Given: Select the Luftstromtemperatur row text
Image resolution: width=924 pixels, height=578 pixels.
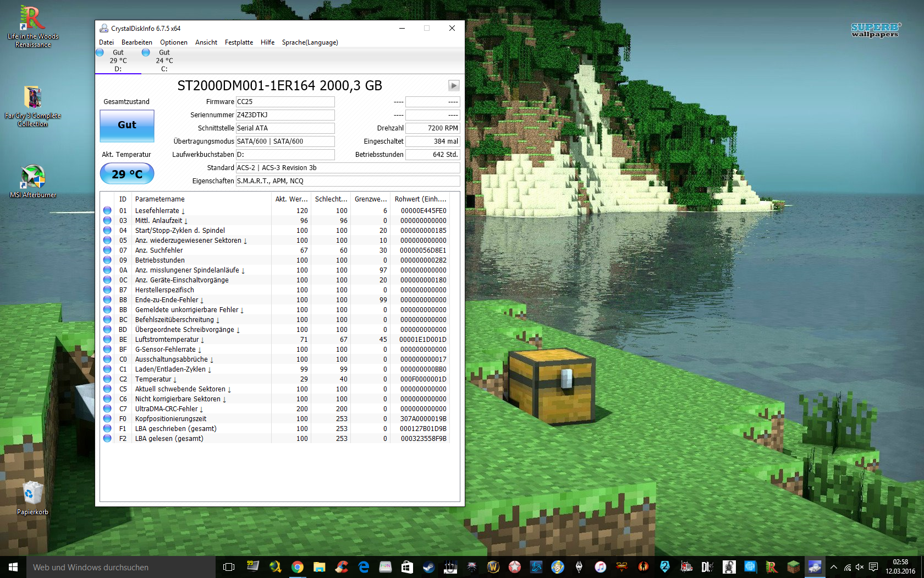Looking at the screenshot, I should click(x=167, y=340).
